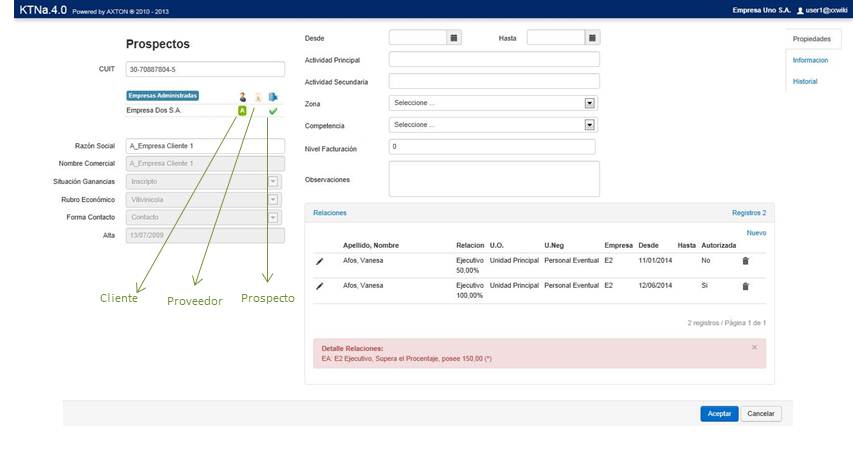
Task: Toggle green Cliente flag for Empresa Dos
Action: click(x=242, y=111)
